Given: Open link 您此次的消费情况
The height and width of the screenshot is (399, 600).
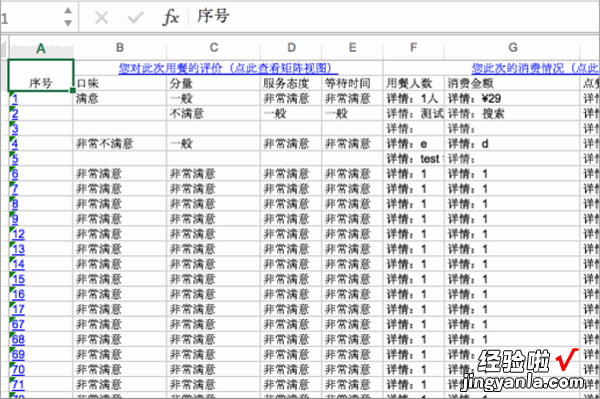Looking at the screenshot, I should [x=535, y=68].
